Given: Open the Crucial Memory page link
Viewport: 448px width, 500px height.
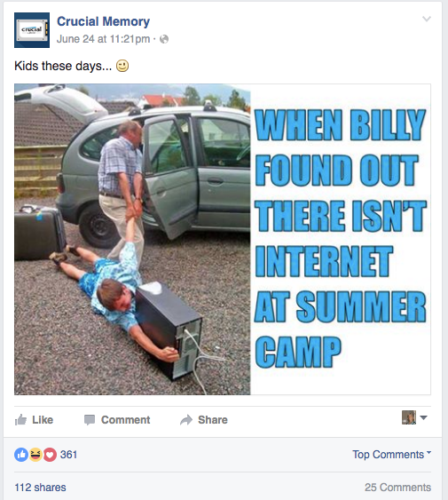Looking at the screenshot, I should point(103,21).
